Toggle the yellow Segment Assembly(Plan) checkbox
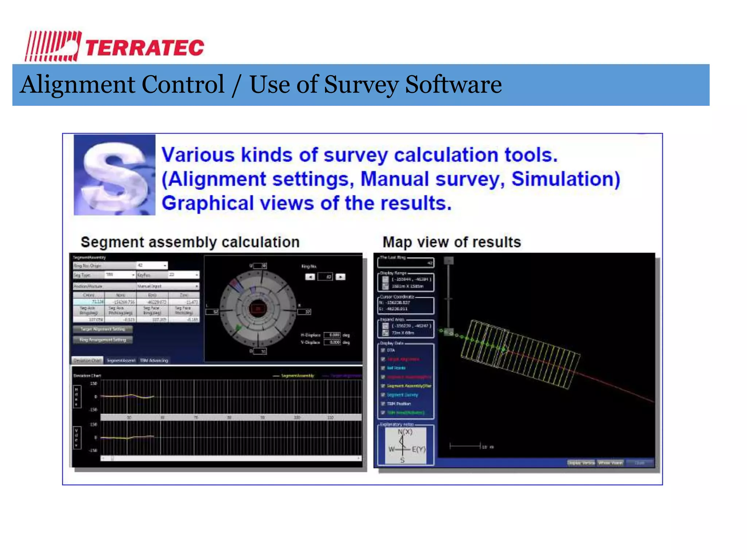 [x=383, y=386]
